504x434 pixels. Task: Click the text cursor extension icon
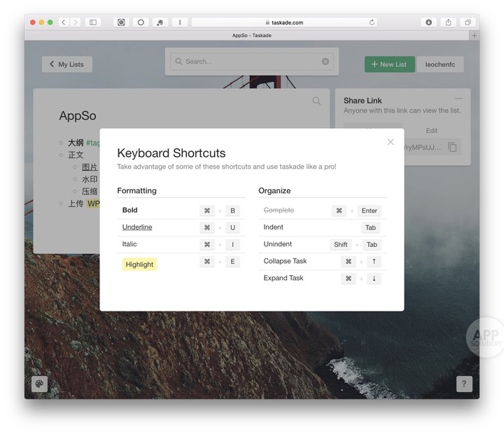coord(180,22)
